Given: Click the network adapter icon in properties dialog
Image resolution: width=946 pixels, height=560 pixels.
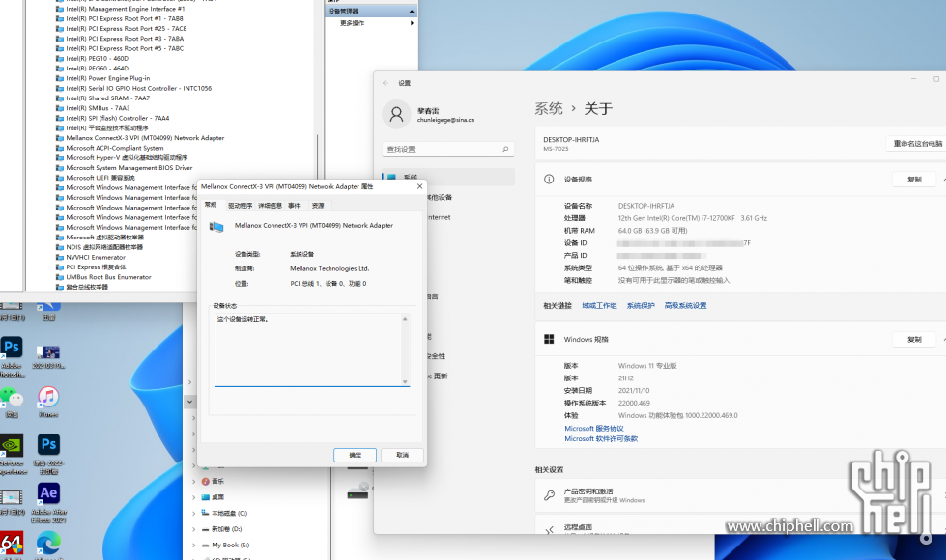Looking at the screenshot, I should (216, 227).
